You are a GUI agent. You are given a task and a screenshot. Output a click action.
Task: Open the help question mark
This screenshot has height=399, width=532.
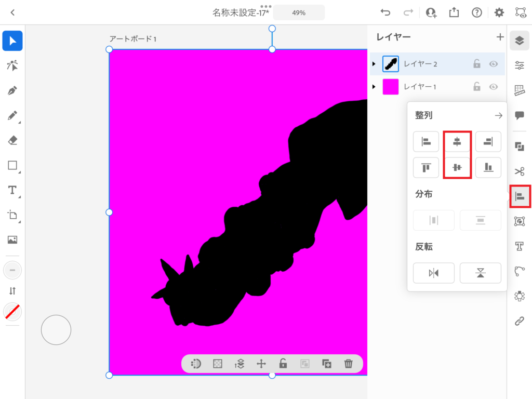477,12
